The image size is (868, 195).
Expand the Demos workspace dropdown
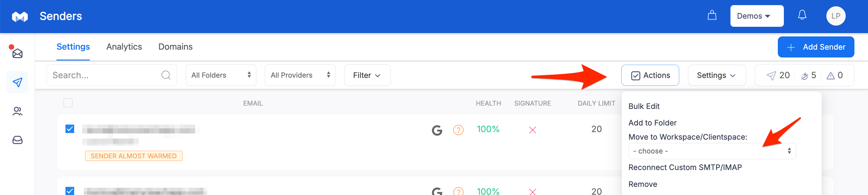click(756, 16)
